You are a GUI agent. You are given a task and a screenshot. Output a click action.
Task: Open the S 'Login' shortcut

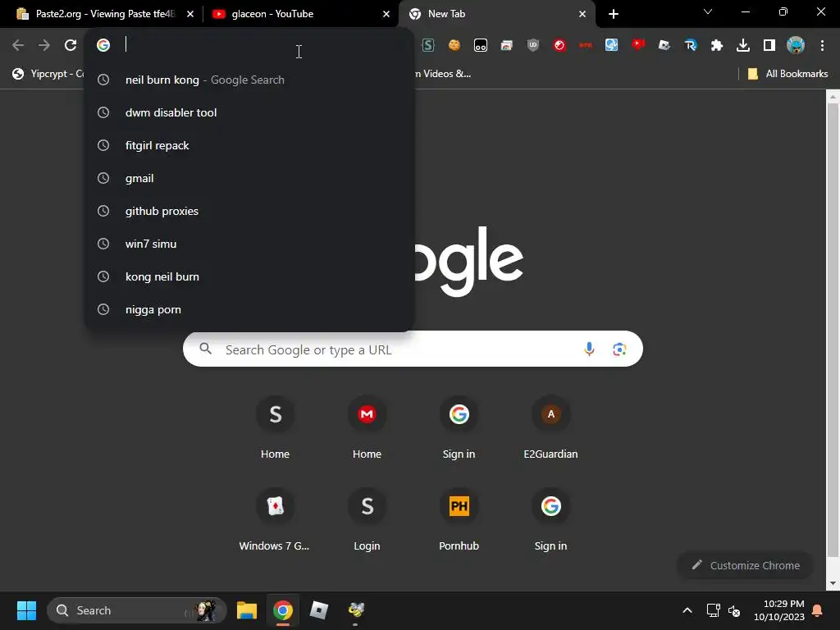point(367,519)
